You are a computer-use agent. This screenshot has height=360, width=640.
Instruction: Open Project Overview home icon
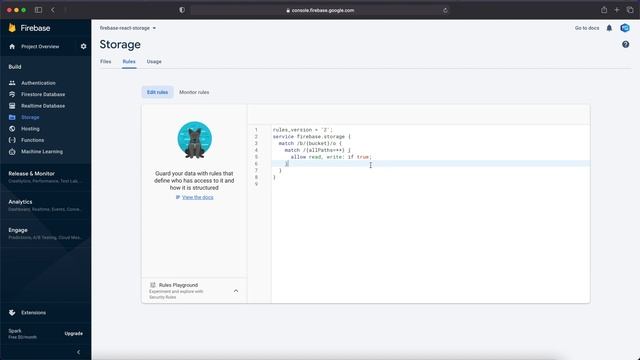coord(12,47)
